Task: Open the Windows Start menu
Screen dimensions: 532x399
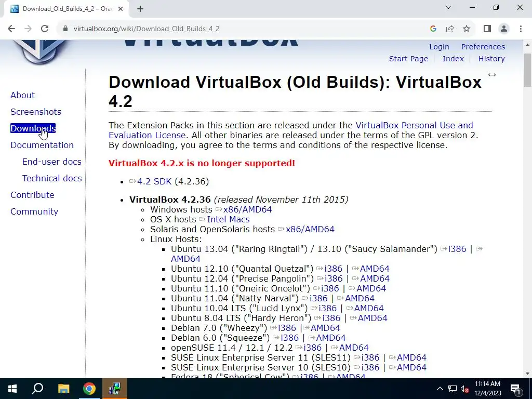Action: [12, 389]
